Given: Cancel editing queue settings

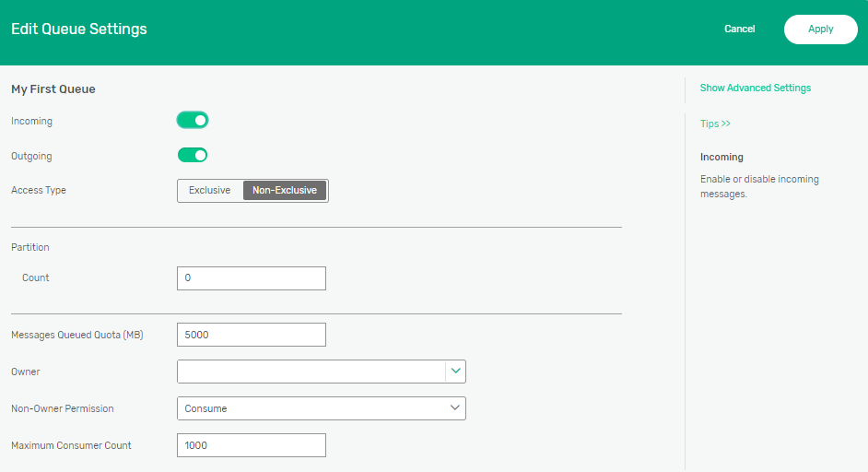Looking at the screenshot, I should [x=739, y=29].
